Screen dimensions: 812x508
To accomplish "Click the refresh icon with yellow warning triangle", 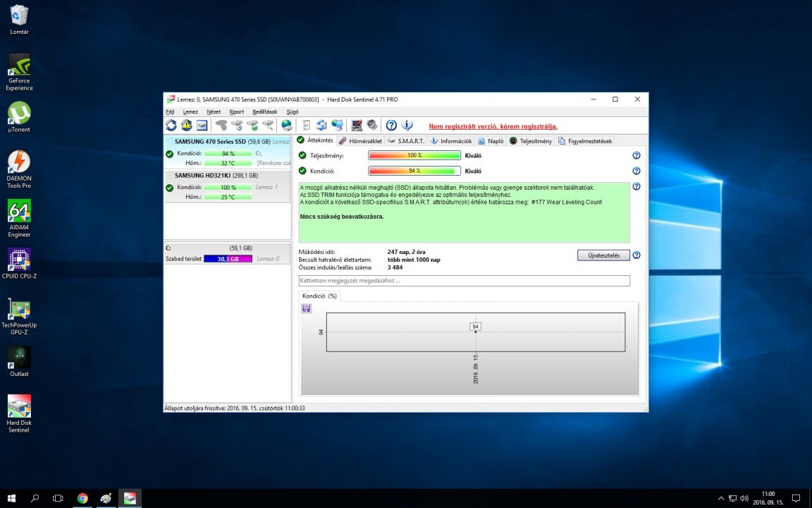I will [x=186, y=125].
